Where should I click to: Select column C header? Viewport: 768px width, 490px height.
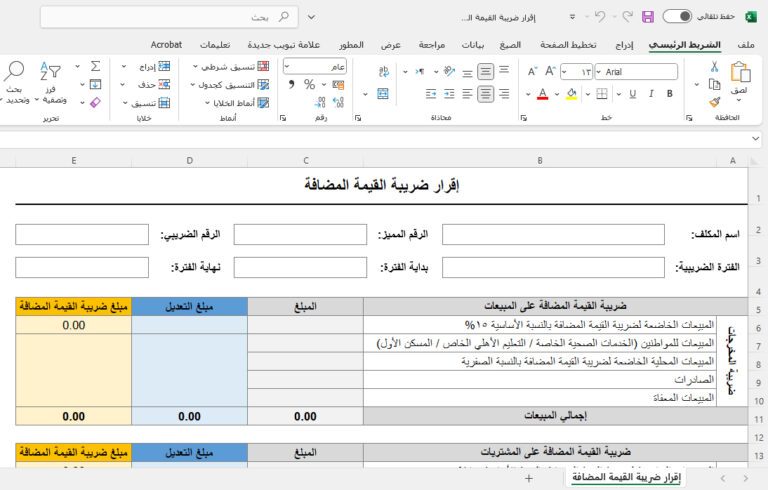306,161
